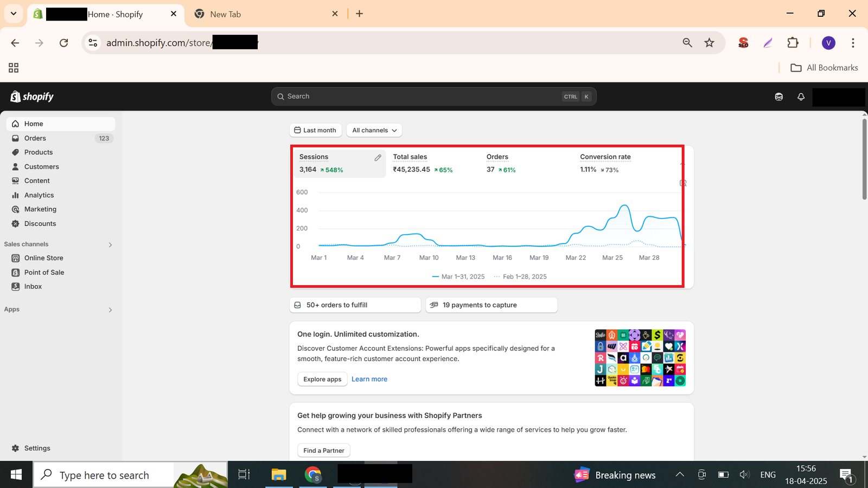Viewport: 868px width, 488px height.
Task: Click the pencil edit icon on Sessions card
Action: click(378, 158)
